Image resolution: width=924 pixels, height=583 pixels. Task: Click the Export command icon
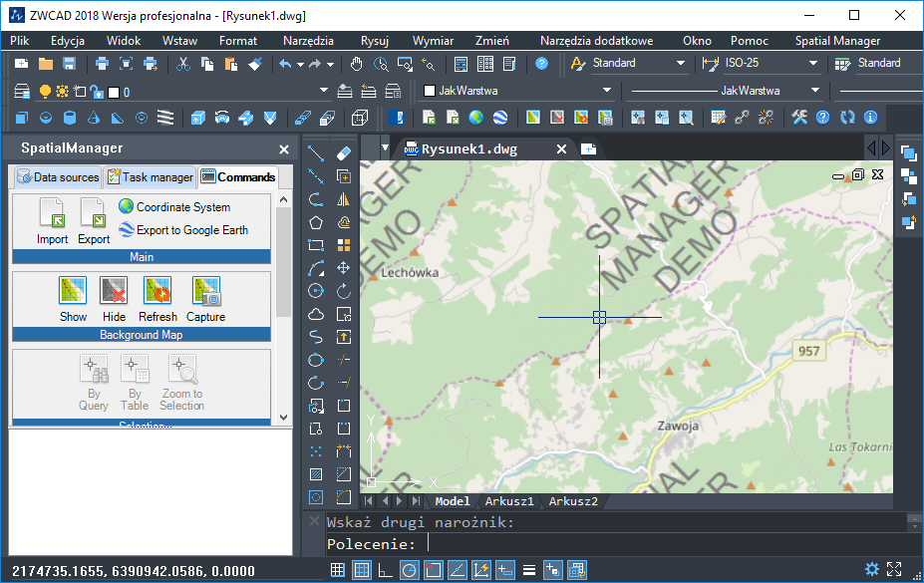[93, 212]
